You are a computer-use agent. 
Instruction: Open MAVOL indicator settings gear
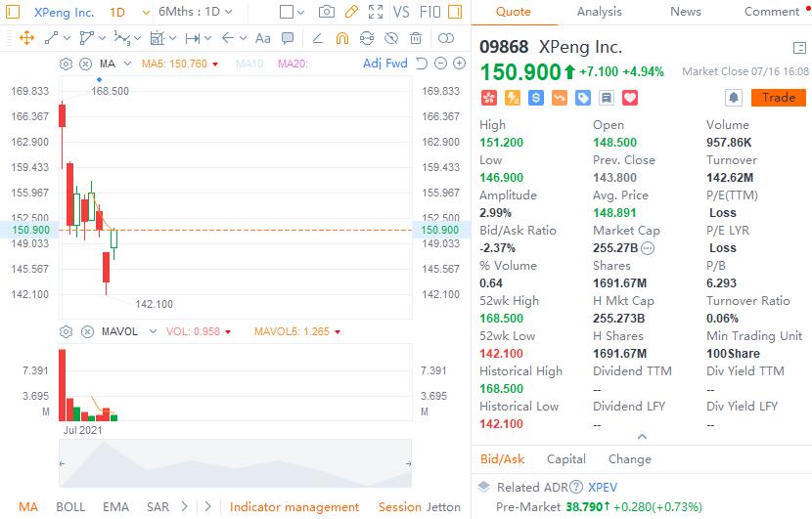pos(66,331)
